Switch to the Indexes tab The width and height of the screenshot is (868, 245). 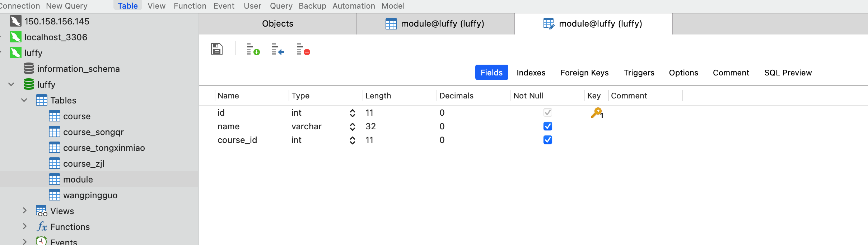click(x=531, y=73)
